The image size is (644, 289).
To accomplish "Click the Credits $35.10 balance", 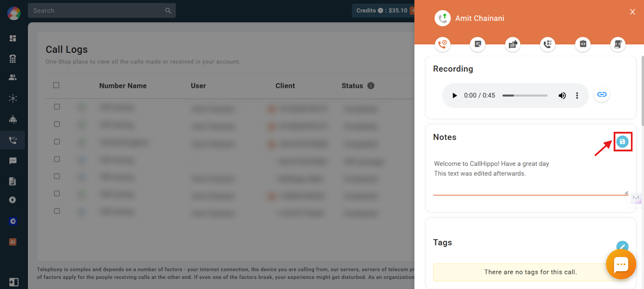I will 398,10.
